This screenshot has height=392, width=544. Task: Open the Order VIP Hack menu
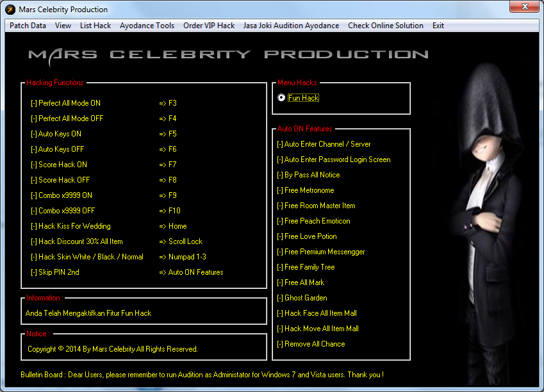pos(209,26)
